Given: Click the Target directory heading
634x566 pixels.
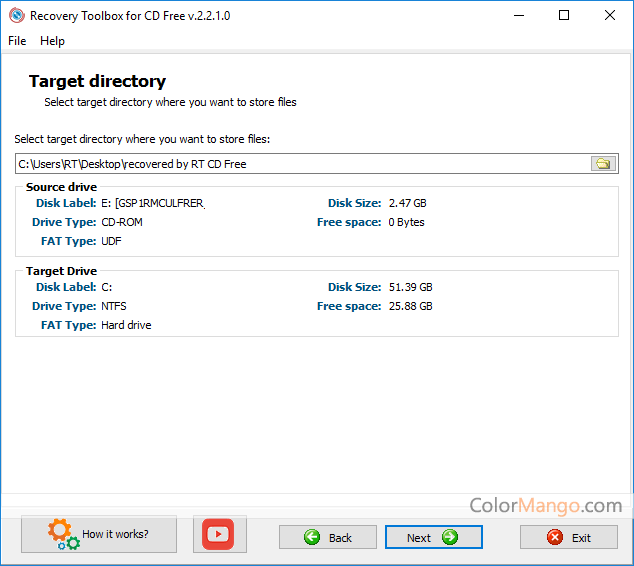Looking at the screenshot, I should pyautogui.click(x=97, y=81).
